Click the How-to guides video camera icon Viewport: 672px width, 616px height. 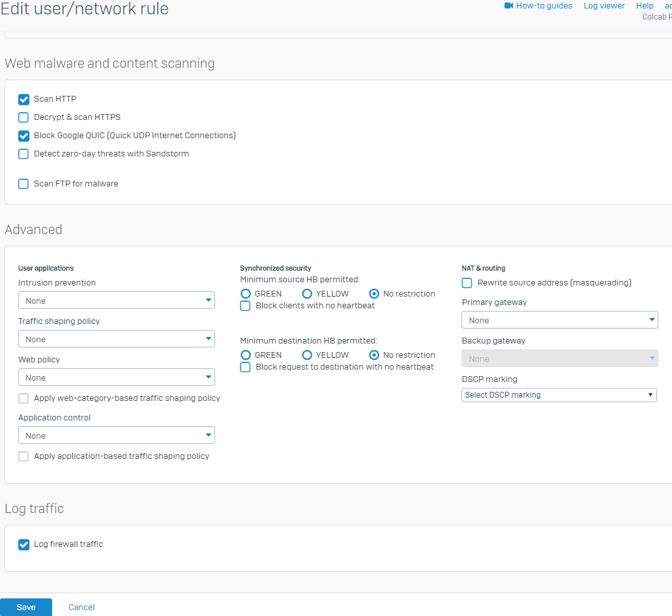[x=508, y=6]
